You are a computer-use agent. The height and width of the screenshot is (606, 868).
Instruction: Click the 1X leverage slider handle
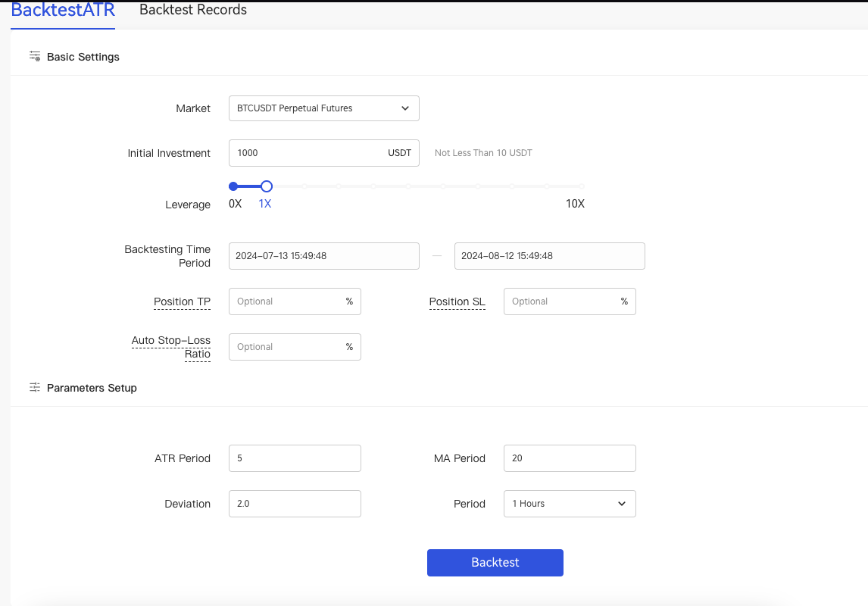pyautogui.click(x=266, y=186)
